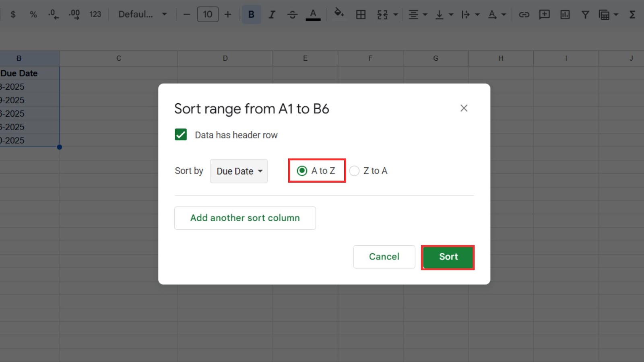Toggle bold formatting

[x=251, y=14]
